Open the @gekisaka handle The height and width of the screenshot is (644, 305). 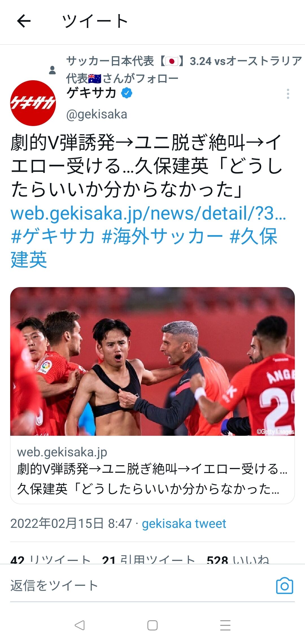[97, 114]
